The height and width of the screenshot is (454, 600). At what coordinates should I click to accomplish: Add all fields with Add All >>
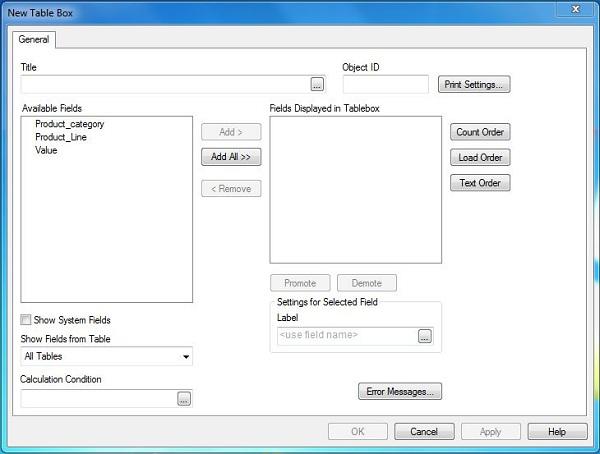(x=231, y=157)
